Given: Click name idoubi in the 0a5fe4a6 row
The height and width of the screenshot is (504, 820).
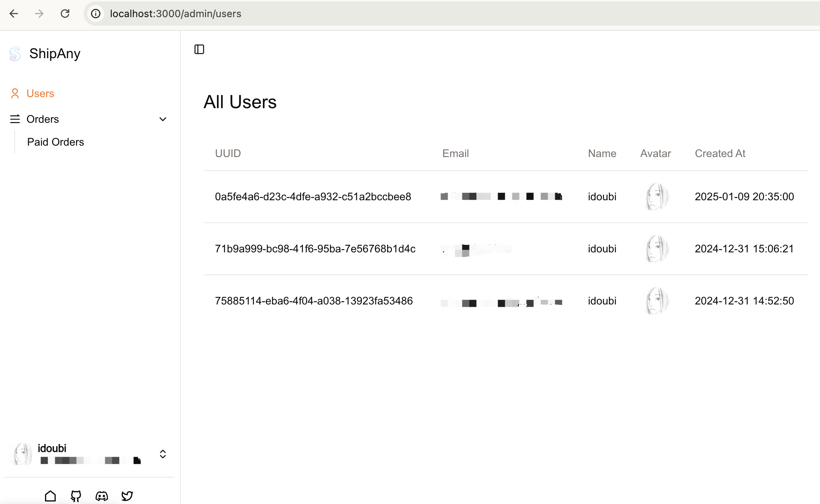Looking at the screenshot, I should click(x=602, y=197).
